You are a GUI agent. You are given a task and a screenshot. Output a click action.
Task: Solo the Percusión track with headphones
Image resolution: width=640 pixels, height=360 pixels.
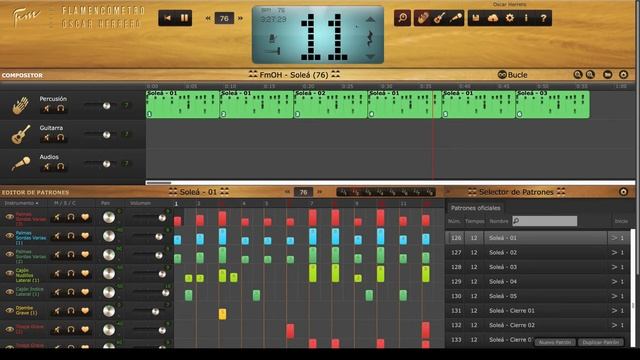click(x=60, y=108)
